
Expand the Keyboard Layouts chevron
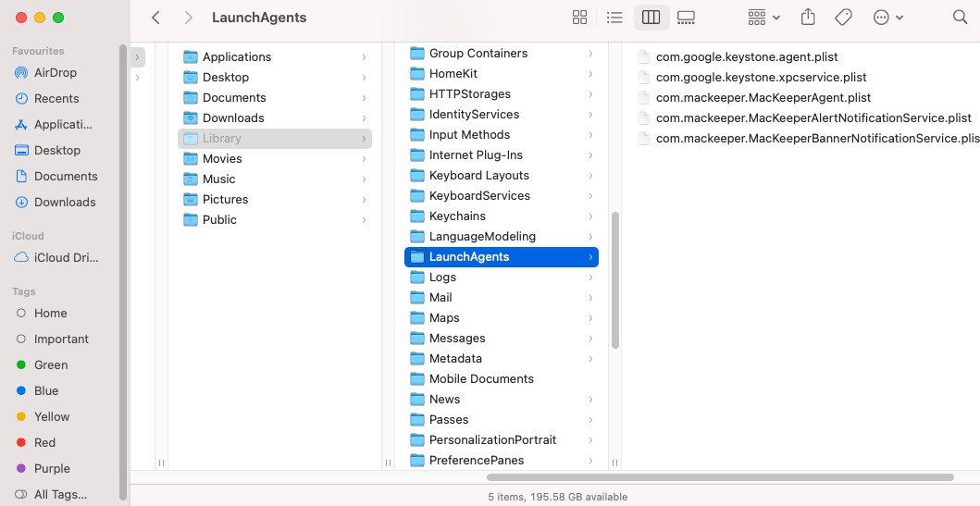point(590,176)
